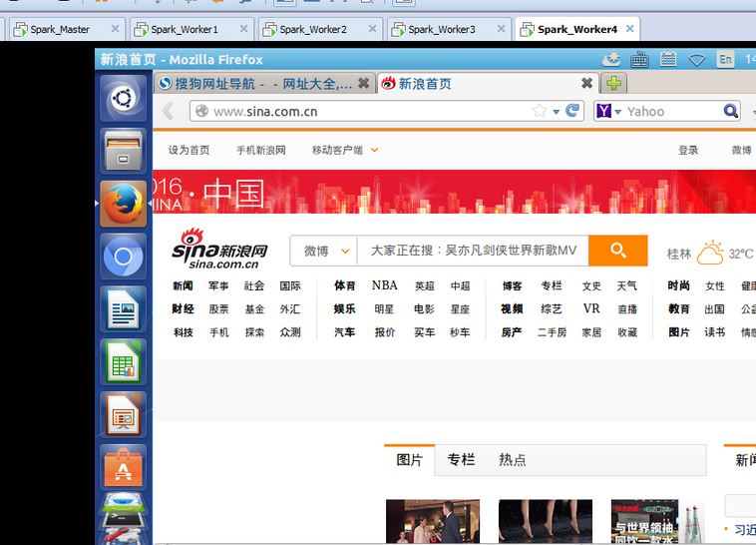Click the calendar-like indicator in top panel

pos(668,59)
